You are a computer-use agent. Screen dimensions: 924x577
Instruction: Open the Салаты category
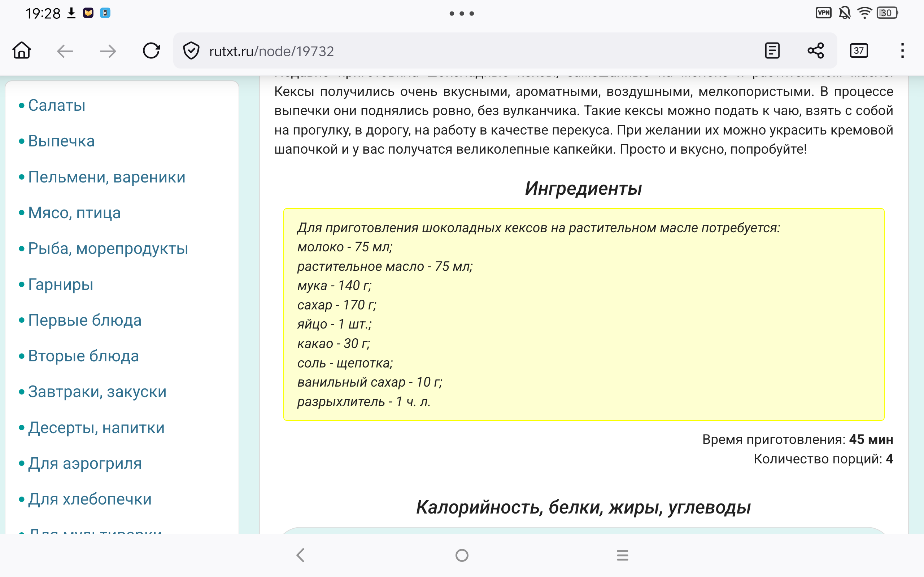[x=57, y=105]
